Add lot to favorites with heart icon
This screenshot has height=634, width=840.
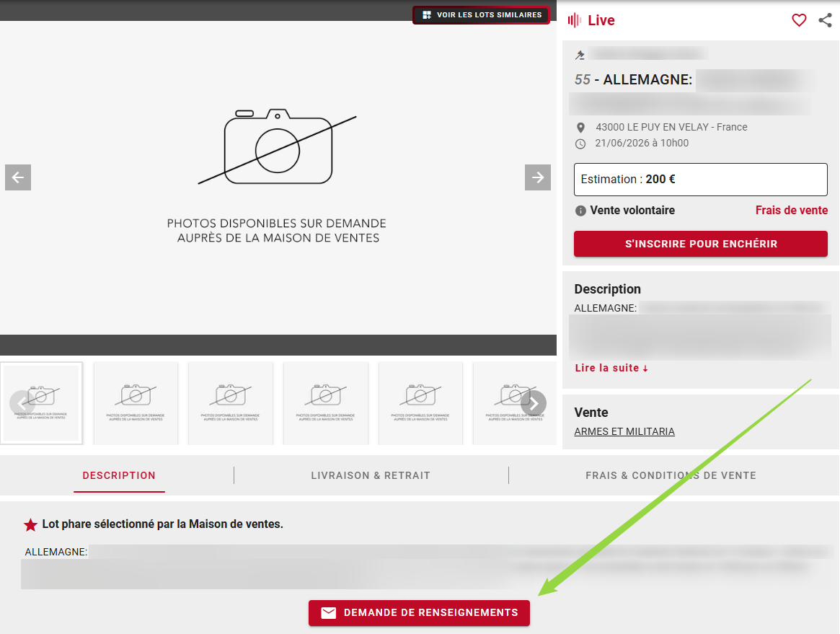pyautogui.click(x=799, y=20)
